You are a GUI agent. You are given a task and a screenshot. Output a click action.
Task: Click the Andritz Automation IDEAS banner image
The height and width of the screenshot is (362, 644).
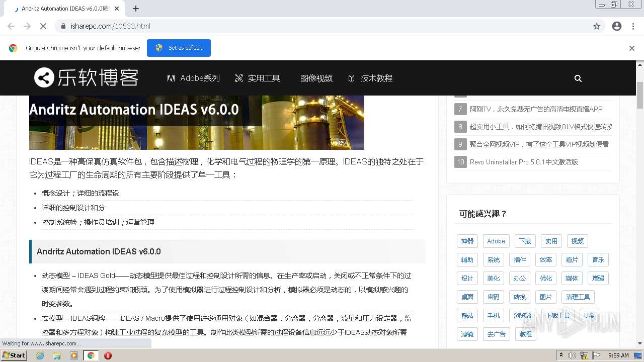click(197, 123)
